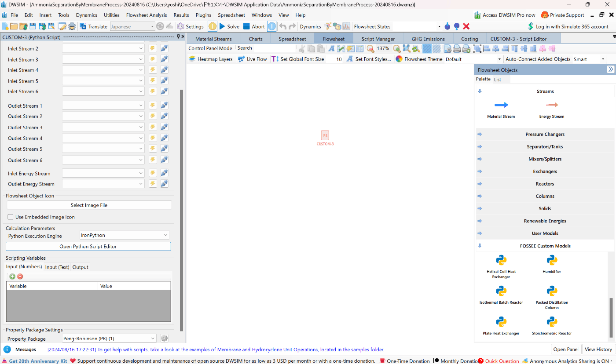Click lightning icon beside Inlet Stream 2

pyautogui.click(x=153, y=48)
